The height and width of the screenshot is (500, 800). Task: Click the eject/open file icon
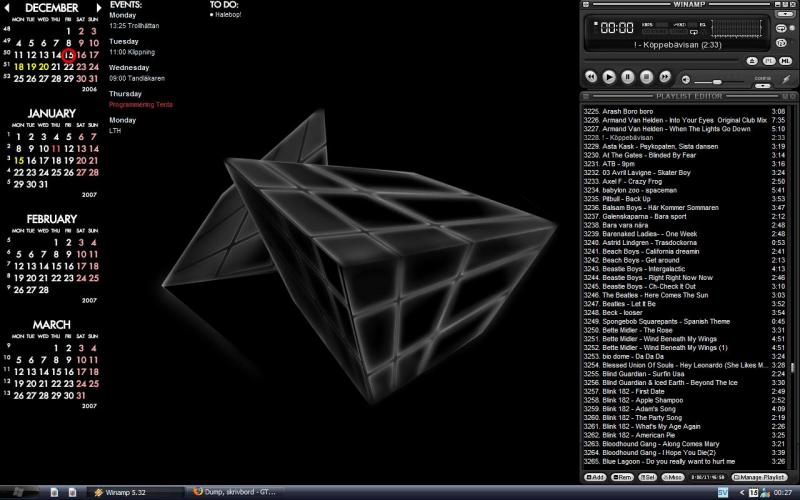click(752, 61)
